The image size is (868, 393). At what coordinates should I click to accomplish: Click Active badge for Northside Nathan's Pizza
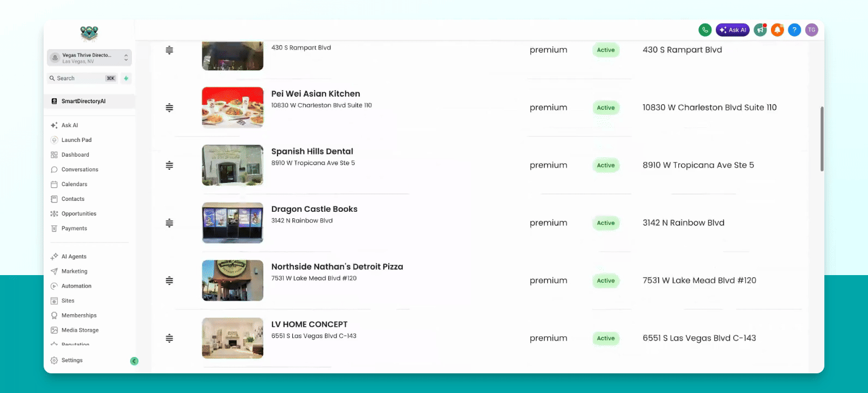[x=606, y=281]
